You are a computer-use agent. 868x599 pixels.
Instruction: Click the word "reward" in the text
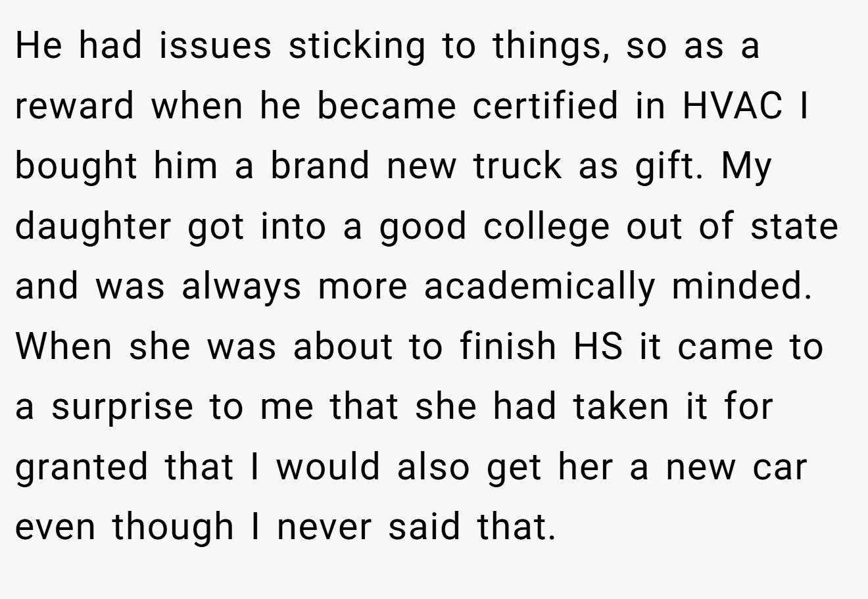[74, 106]
